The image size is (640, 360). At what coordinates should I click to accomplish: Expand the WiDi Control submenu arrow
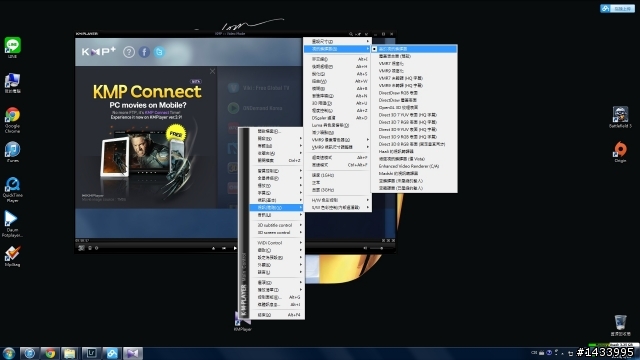pos(301,242)
